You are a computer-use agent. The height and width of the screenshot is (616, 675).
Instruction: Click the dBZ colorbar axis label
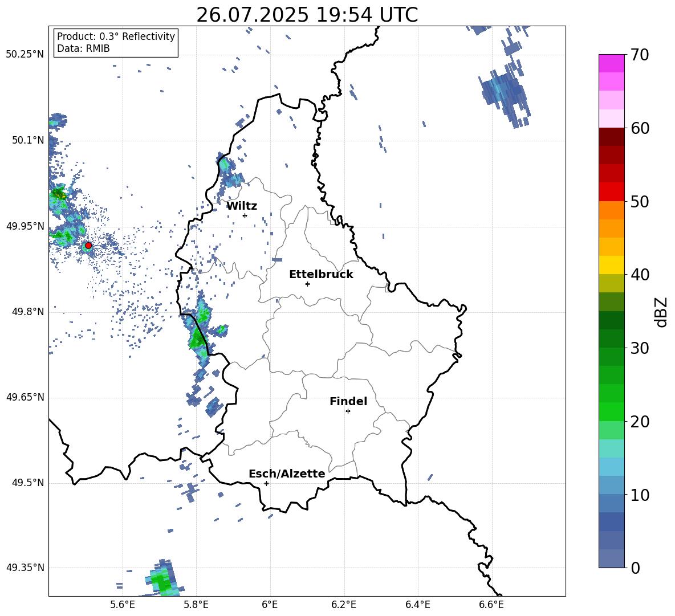tap(662, 312)
